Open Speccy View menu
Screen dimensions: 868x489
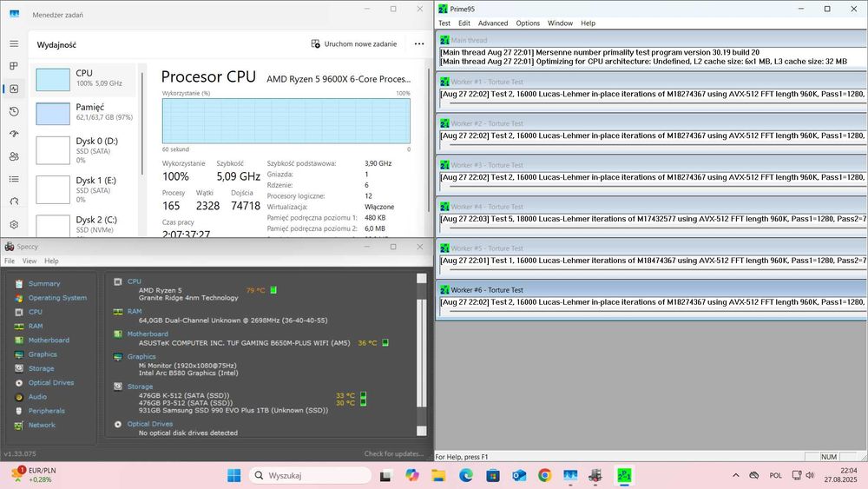click(30, 261)
